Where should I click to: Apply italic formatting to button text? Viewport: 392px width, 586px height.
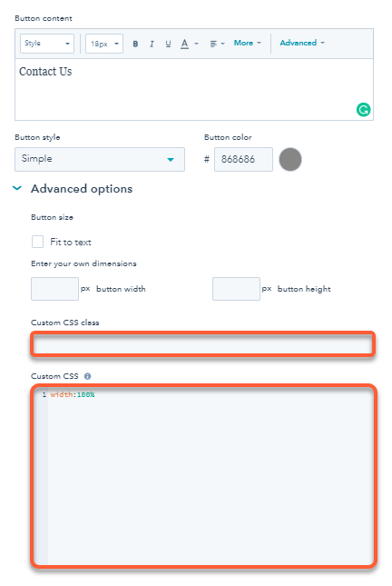[x=152, y=44]
